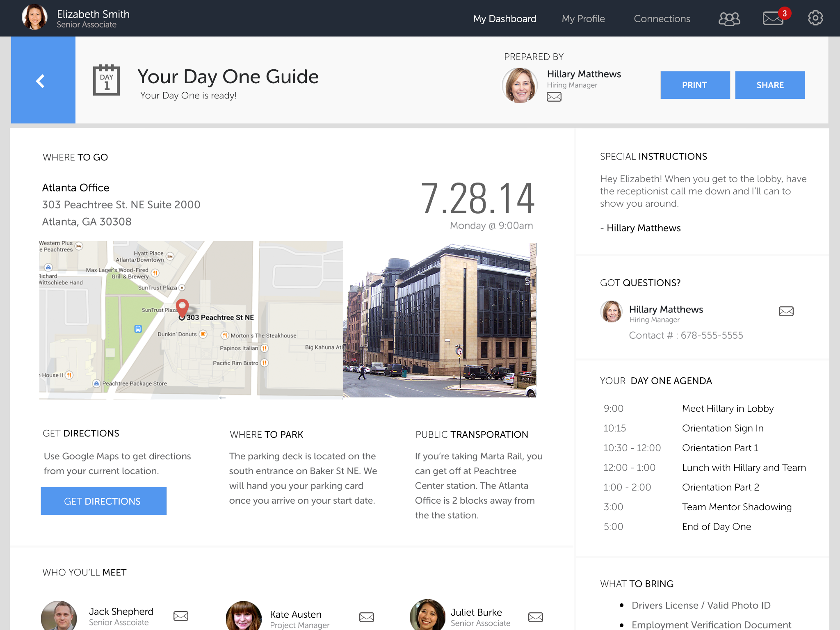Click Hillary Matthews' Prepared By photo

(520, 85)
